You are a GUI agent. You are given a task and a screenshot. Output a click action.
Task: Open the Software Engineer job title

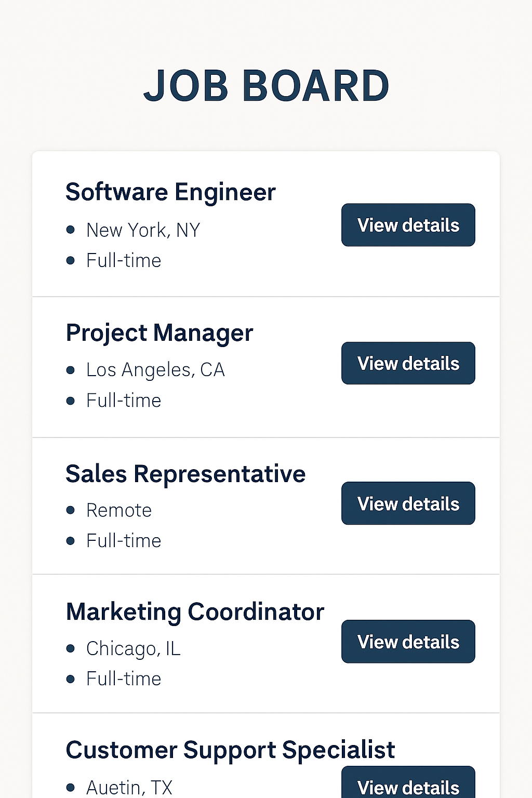pyautogui.click(x=170, y=192)
